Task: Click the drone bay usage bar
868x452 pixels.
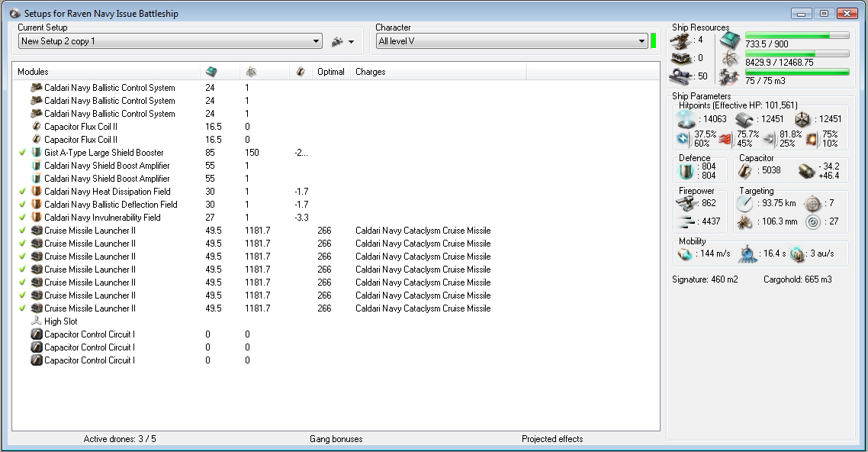Action: tap(797, 72)
